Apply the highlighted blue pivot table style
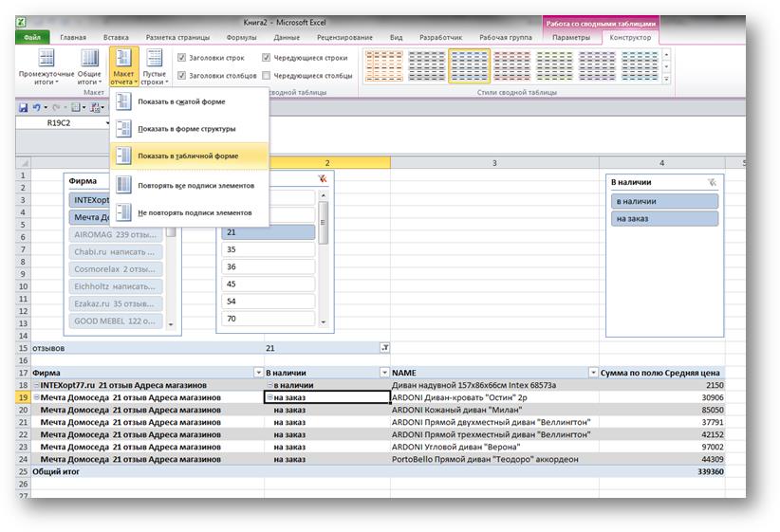This screenshot has width=780, height=532. coord(469,65)
